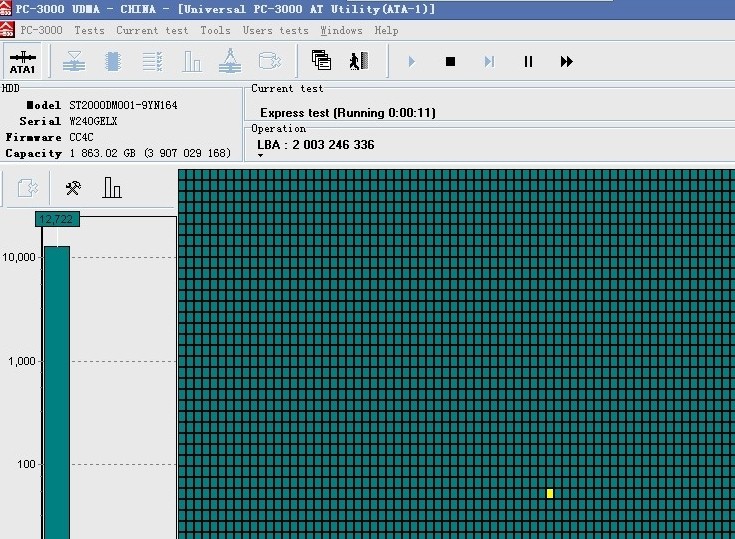Open the Windows menu
Image resolution: width=735 pixels, height=539 pixels.
[x=341, y=30]
